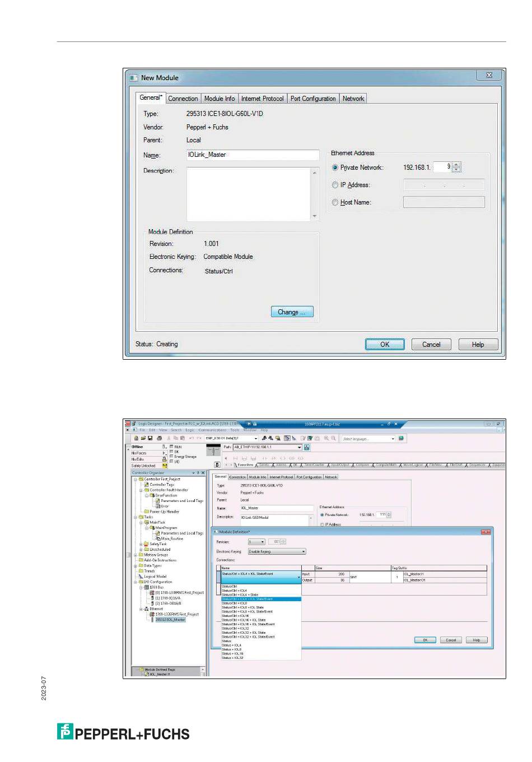This screenshot has width=532, height=762.
Task: Click the New file icon in Logix Designer toolbar
Action: (x=136, y=438)
